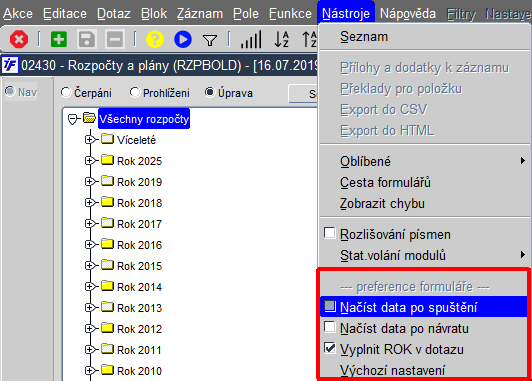532x381 pixels.
Task: Open the Blok menu
Action: tap(154, 14)
